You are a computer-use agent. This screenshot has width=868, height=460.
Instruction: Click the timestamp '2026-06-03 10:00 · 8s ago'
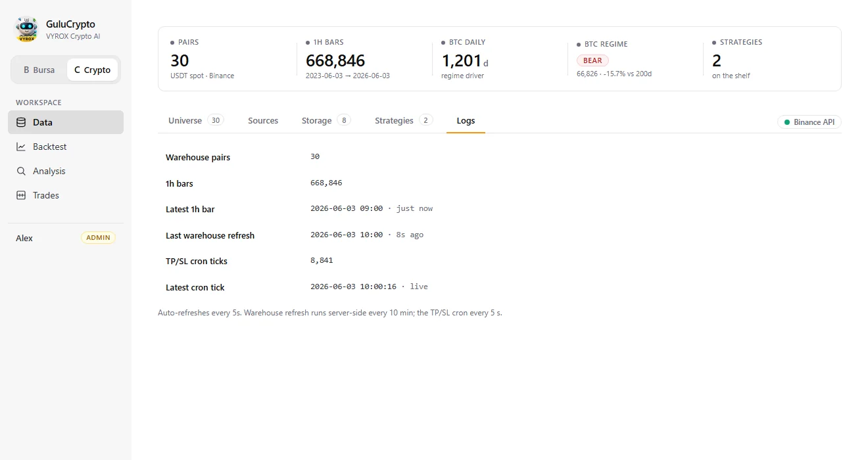367,235
